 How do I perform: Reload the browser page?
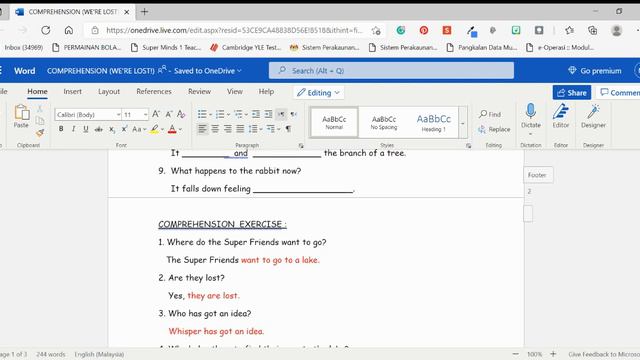[x=46, y=30]
